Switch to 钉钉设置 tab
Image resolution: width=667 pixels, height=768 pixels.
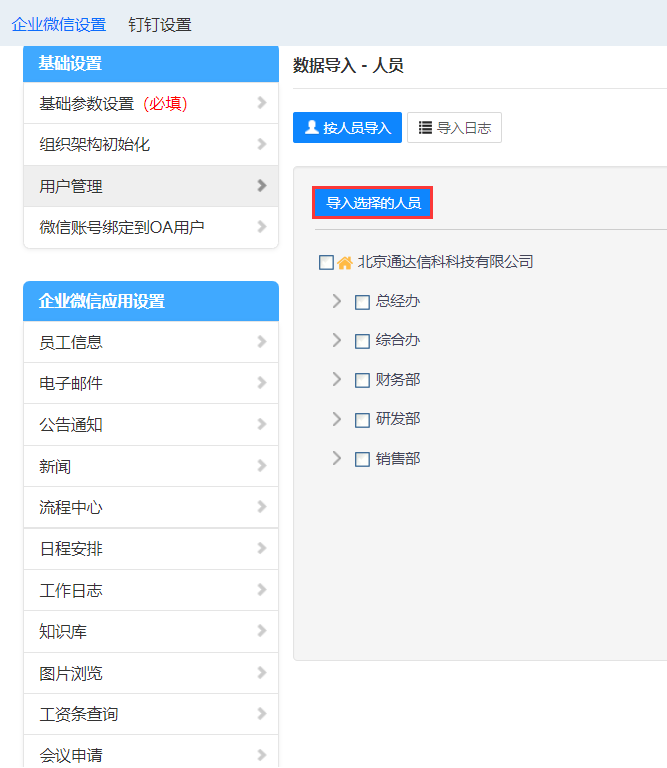pos(160,25)
